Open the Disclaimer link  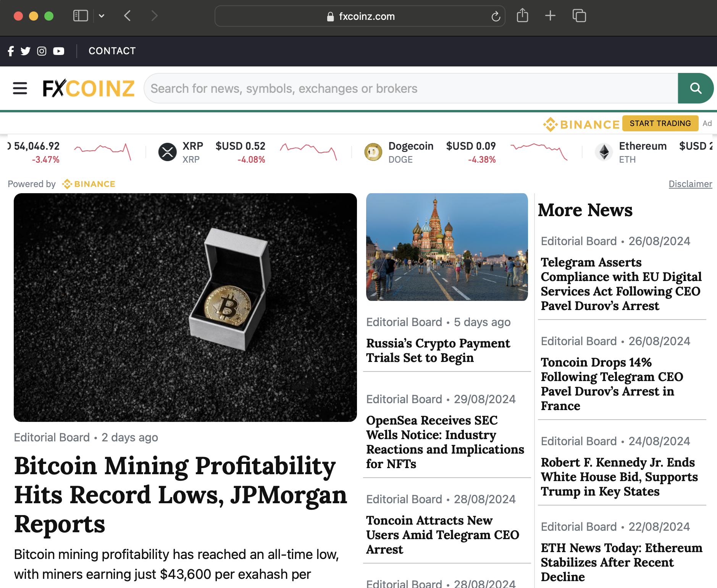[x=690, y=184]
